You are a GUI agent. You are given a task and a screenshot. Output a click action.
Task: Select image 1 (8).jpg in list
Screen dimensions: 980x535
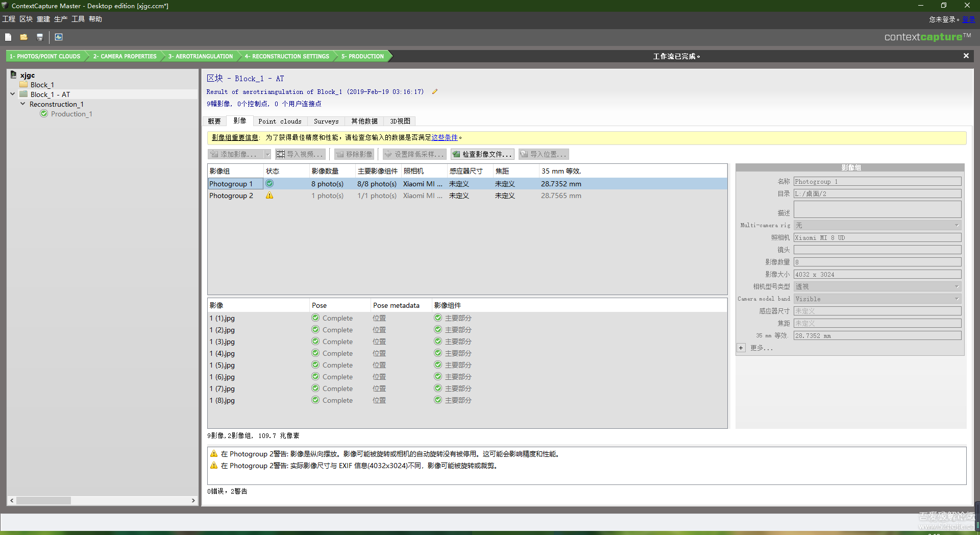(x=222, y=400)
